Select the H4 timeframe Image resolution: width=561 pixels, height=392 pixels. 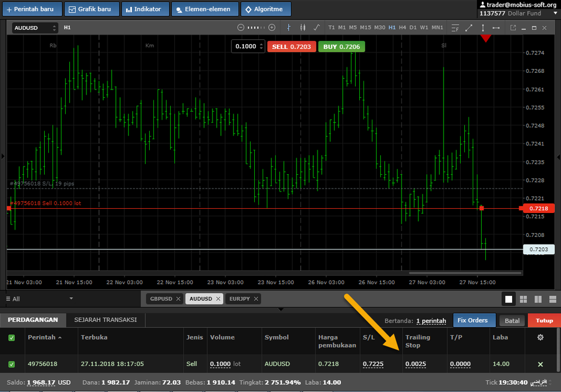(402, 27)
